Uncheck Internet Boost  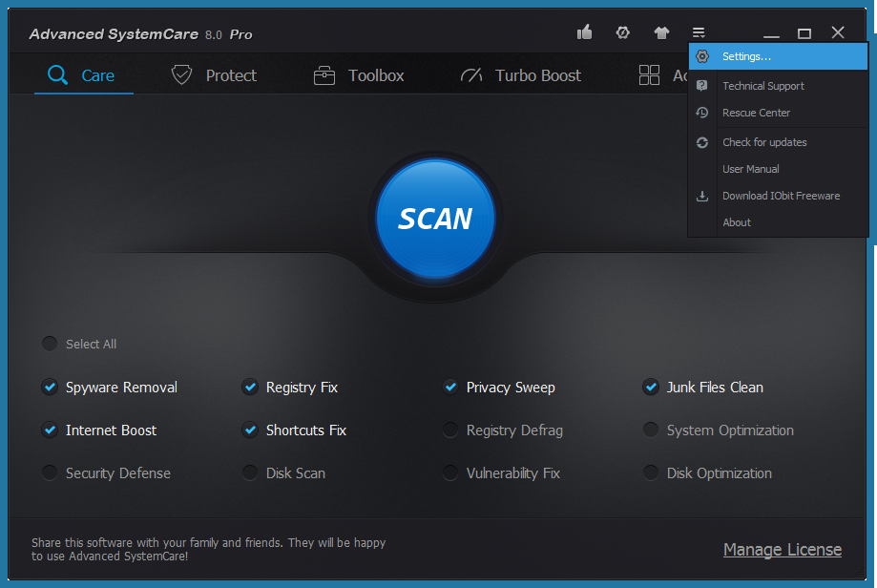(x=50, y=430)
